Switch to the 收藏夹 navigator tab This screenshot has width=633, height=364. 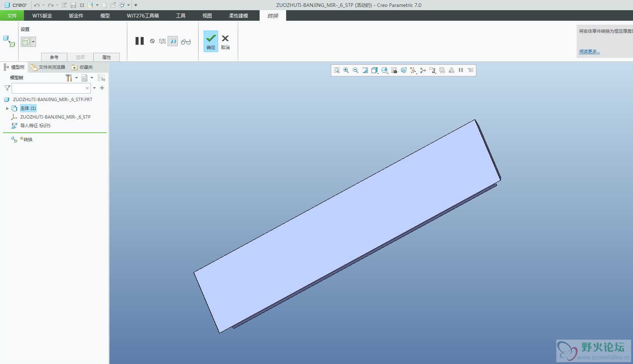pyautogui.click(x=82, y=67)
